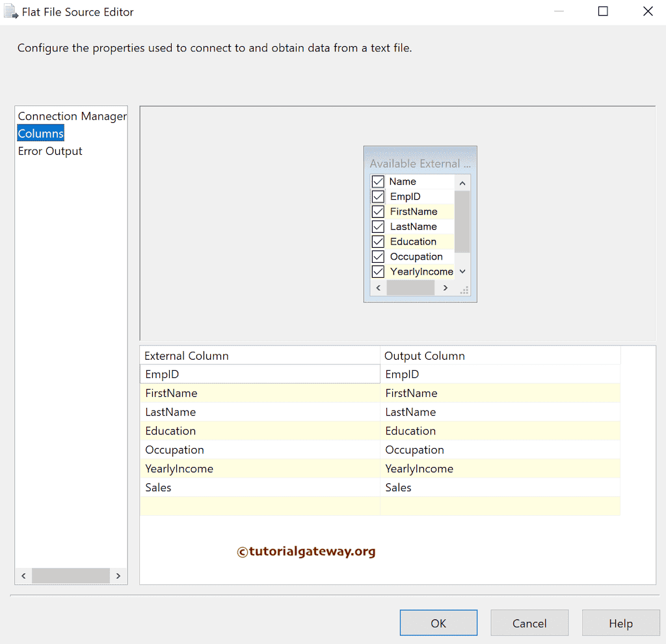Click the Flat File Source Editor title icon
Image resolution: width=666 pixels, height=644 pixels.
click(11, 12)
